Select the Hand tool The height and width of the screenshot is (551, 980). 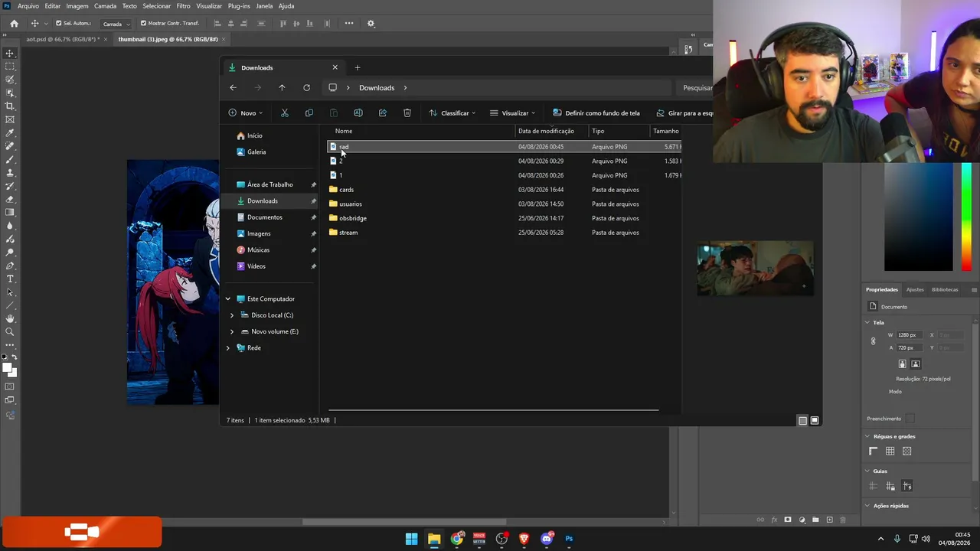point(10,318)
